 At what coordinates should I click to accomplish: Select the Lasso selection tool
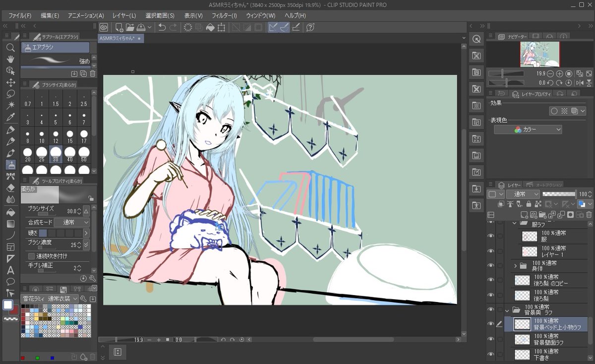(10, 94)
